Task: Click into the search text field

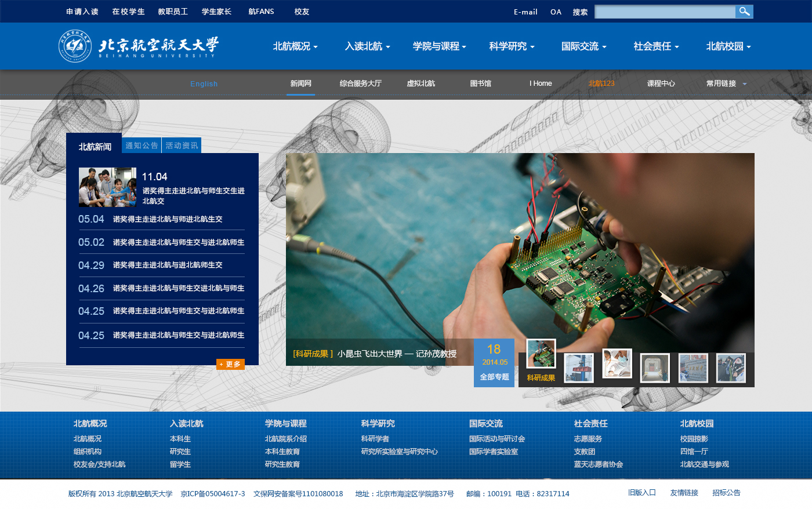Action: pyautogui.click(x=665, y=12)
